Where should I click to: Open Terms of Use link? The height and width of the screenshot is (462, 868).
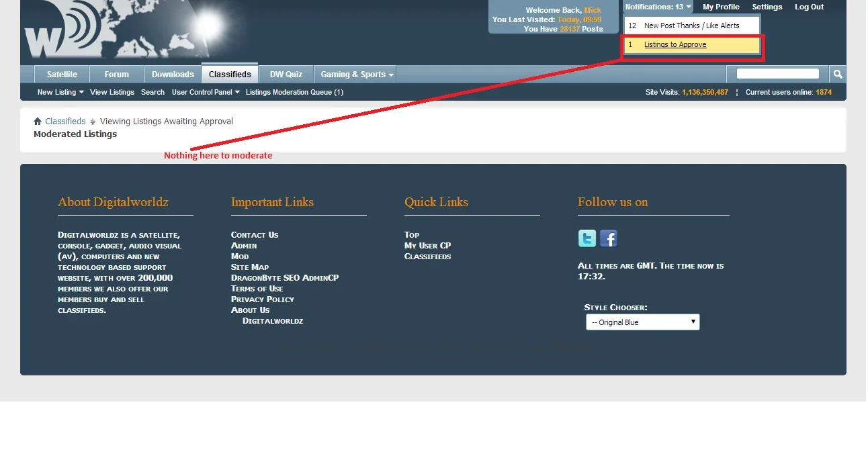(257, 288)
